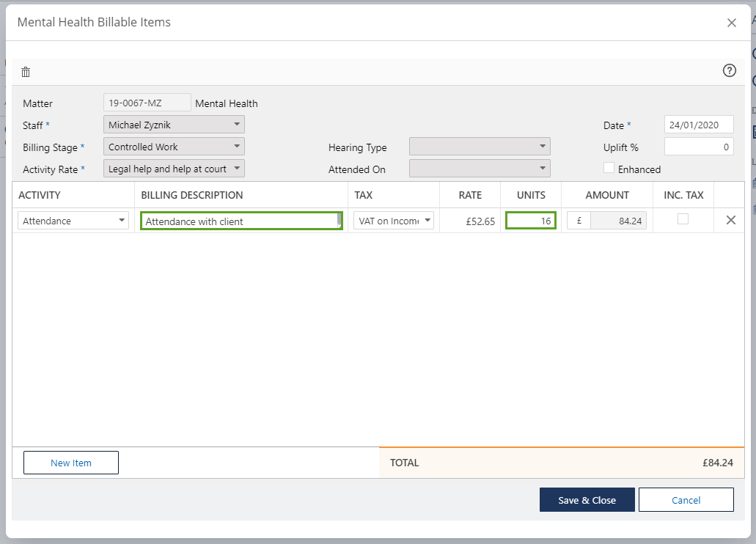Expand the Billing Stage dropdown

click(174, 147)
